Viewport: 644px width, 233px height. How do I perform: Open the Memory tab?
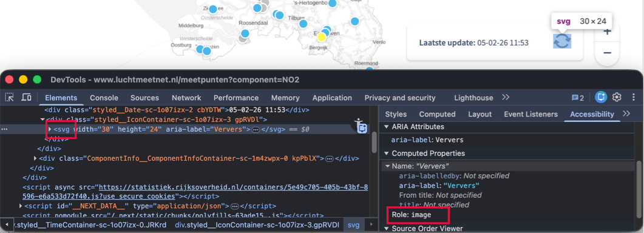tap(285, 98)
